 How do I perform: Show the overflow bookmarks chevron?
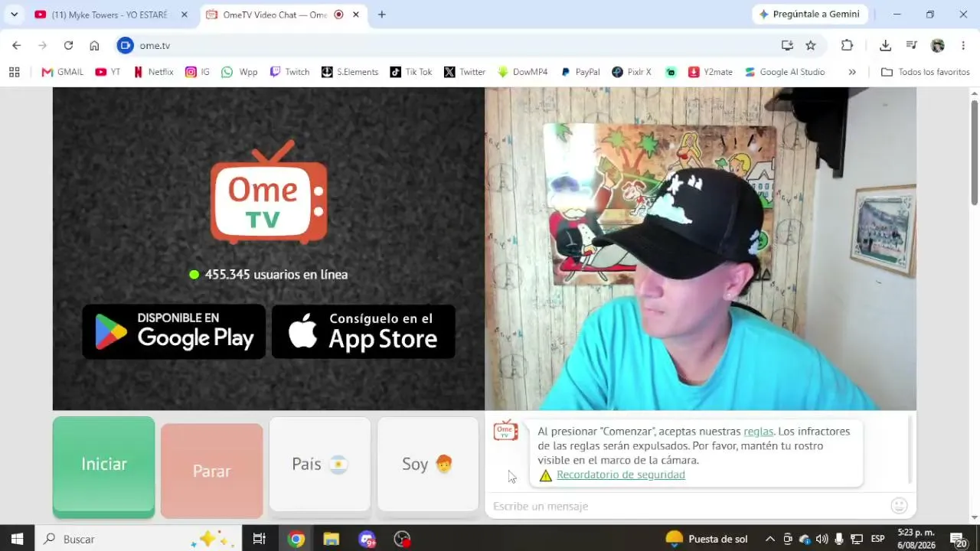(852, 72)
